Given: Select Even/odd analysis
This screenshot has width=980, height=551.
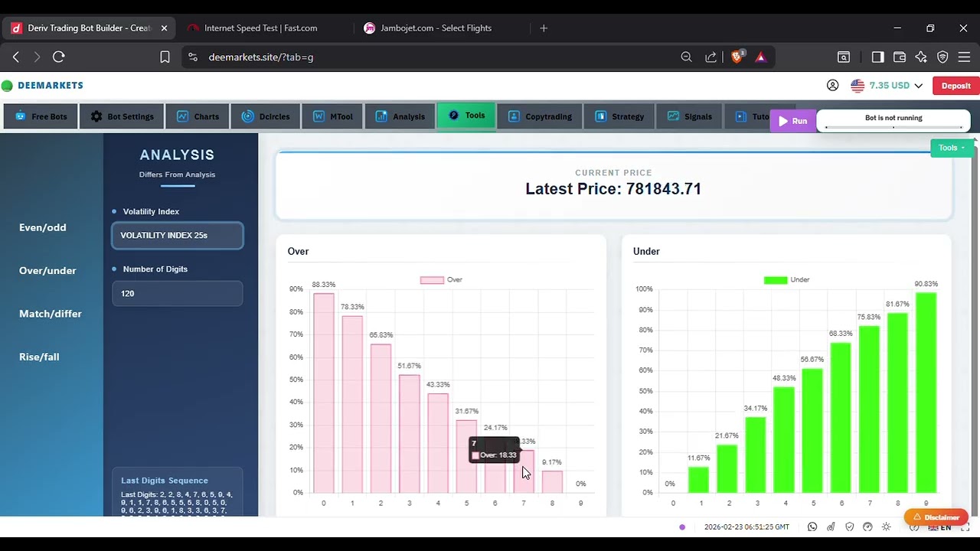Looking at the screenshot, I should tap(43, 227).
